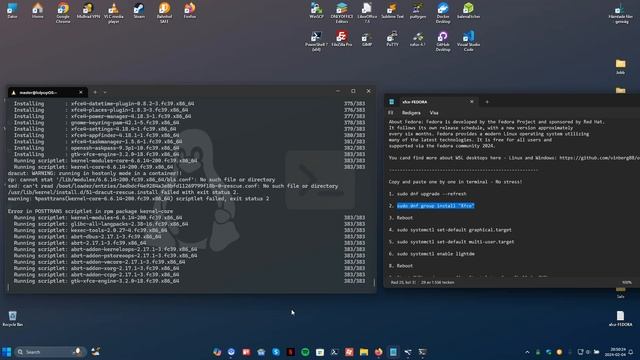Click 'sudo systemctl set-default multi-user.target' line
This screenshot has height=360, width=640.
pyautogui.click(x=456, y=242)
